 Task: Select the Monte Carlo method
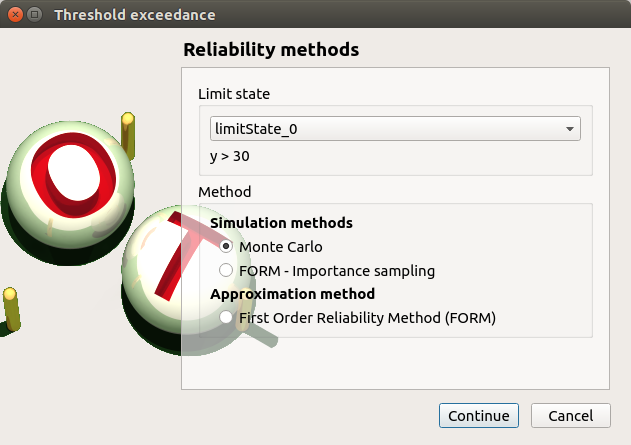tap(227, 246)
